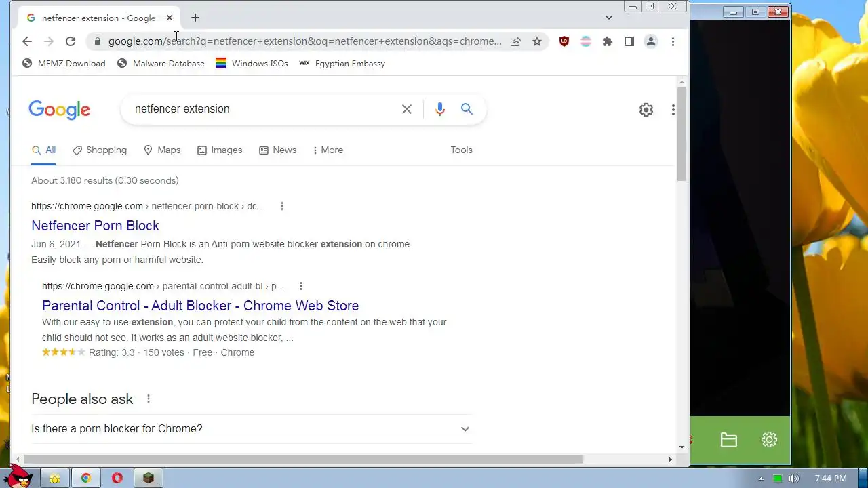The width and height of the screenshot is (868, 488).
Task: Open the More search categories dropdown
Action: click(x=328, y=150)
